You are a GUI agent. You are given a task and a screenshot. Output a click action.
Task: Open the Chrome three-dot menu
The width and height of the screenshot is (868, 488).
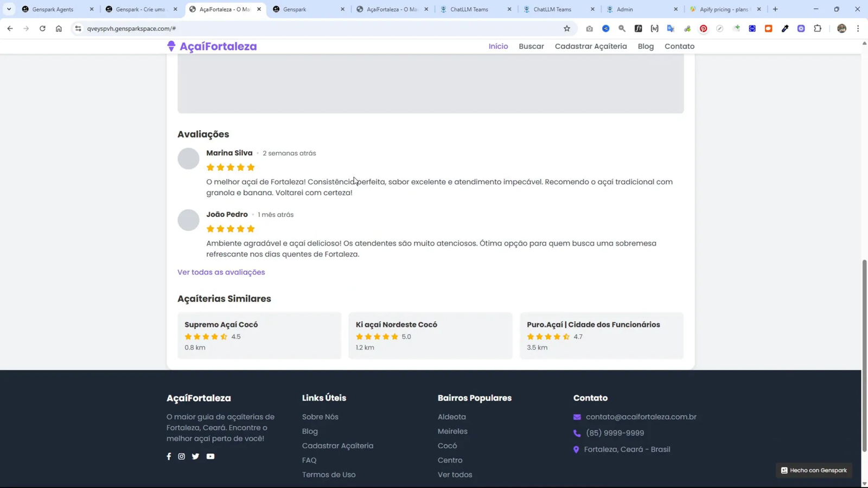[858, 29]
